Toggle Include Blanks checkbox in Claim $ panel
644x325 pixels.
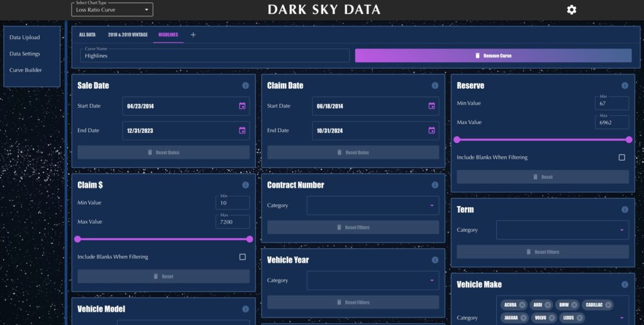pyautogui.click(x=242, y=257)
